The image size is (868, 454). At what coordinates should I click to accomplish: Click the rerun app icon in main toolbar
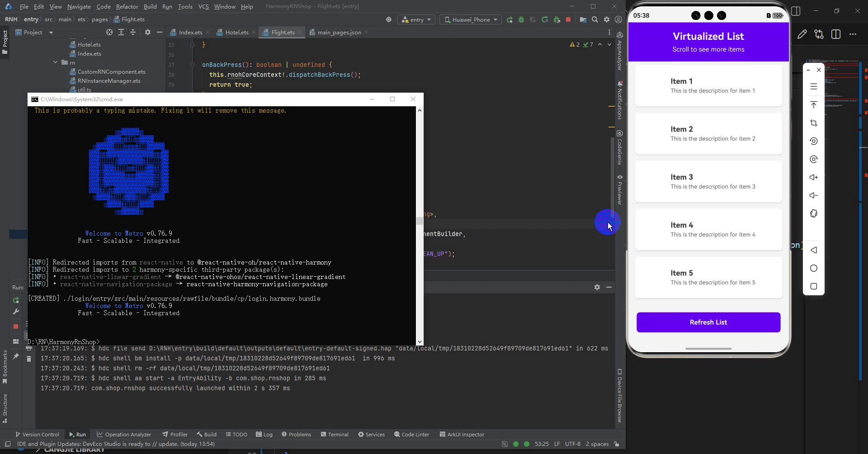pyautogui.click(x=510, y=19)
